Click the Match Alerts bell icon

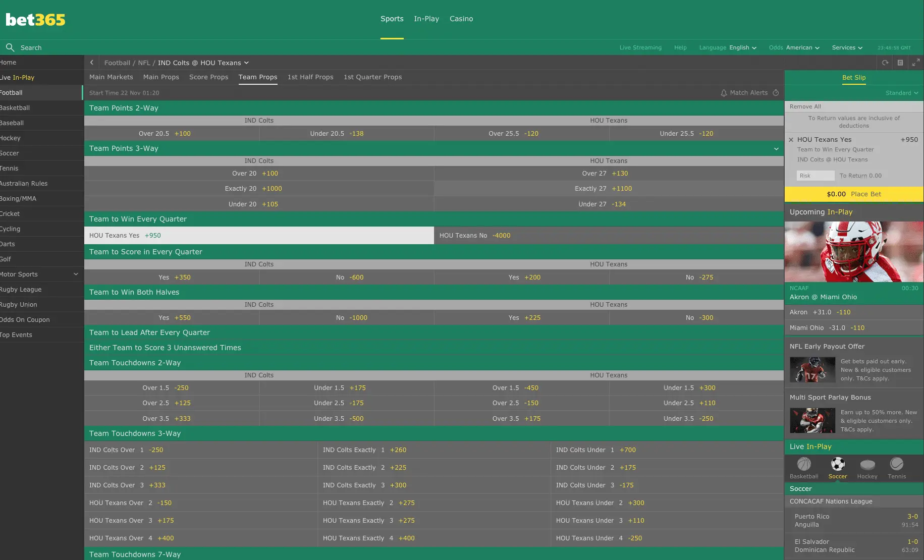tap(724, 93)
